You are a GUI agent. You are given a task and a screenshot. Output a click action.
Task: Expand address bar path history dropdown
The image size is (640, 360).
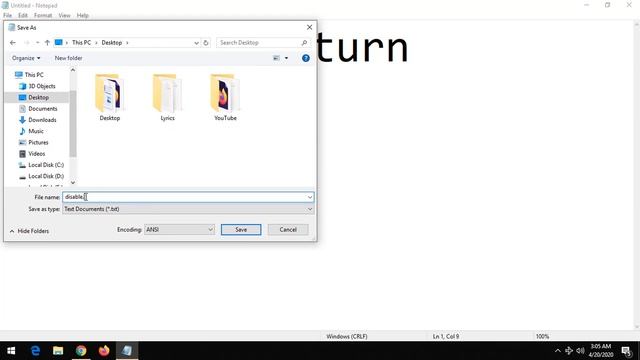tap(196, 42)
